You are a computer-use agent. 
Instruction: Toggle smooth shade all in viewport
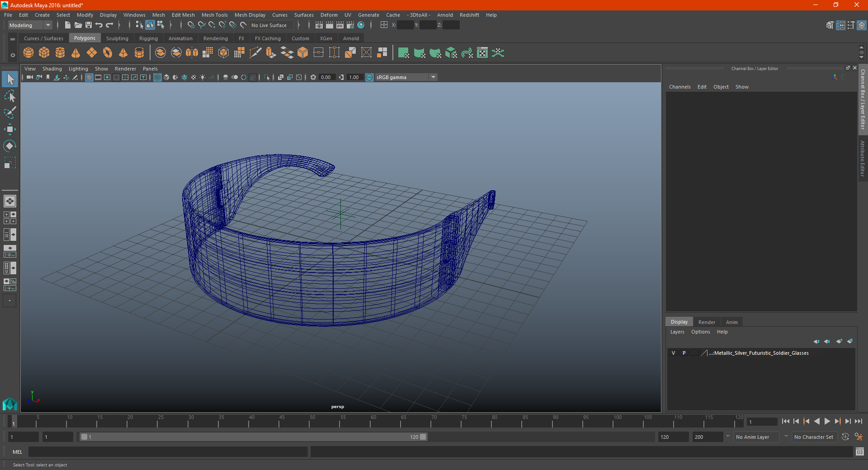[166, 77]
